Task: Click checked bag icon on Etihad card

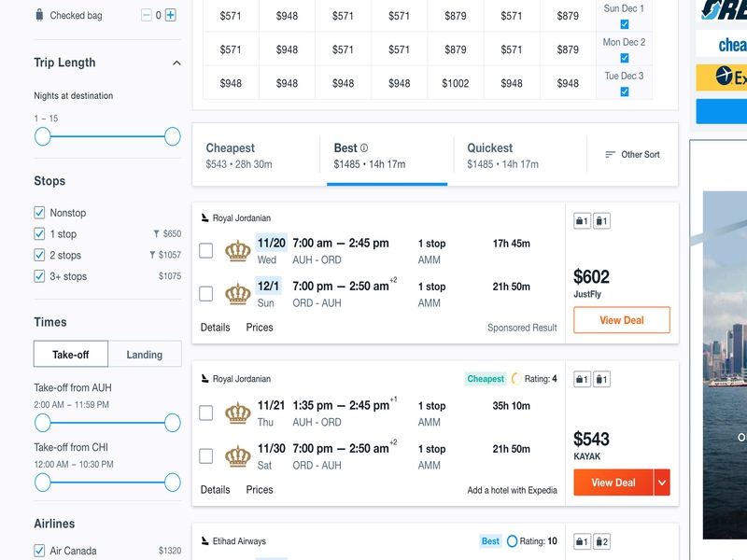Action: [x=601, y=541]
